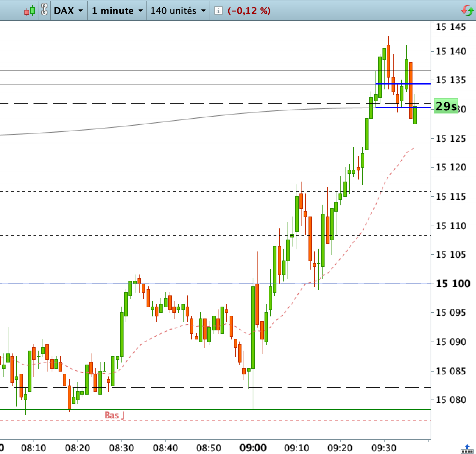
Task: Click the bold "15 100" price label
Action: point(453,284)
